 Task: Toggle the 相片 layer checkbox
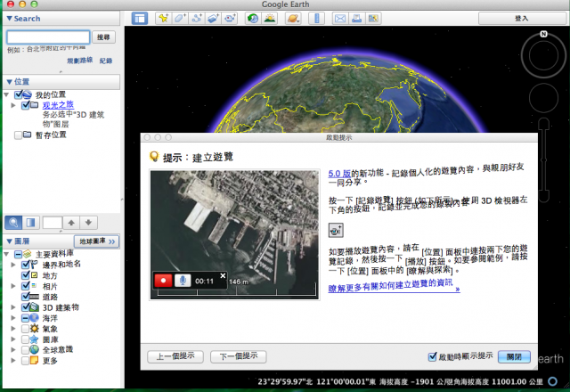click(26, 286)
